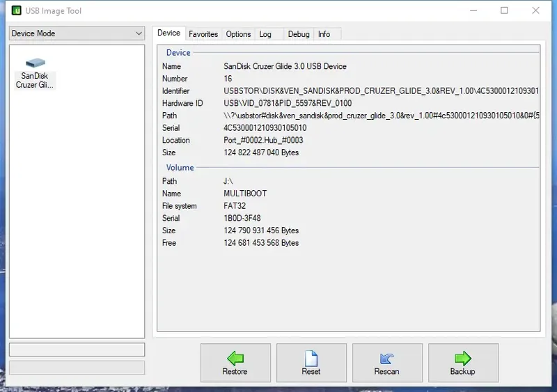Click the Device section heading

coord(178,53)
